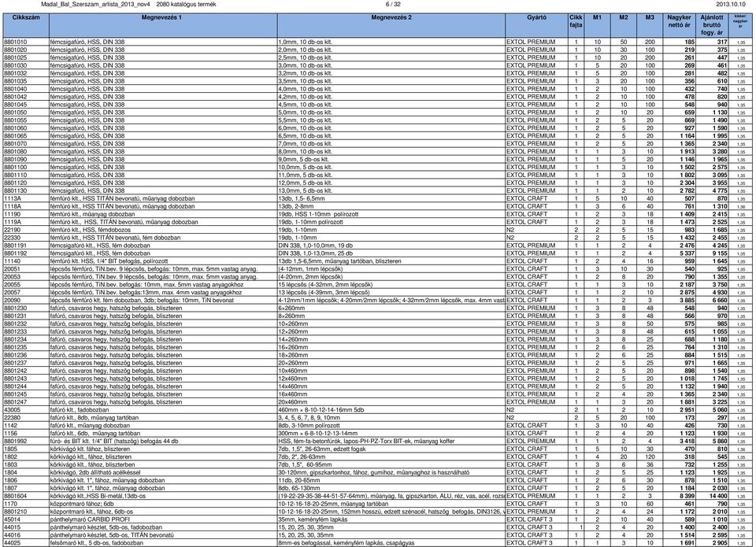Viewport: 756px width, 547px height.
Task: Click the M1 column header
Action: coord(597,25)
